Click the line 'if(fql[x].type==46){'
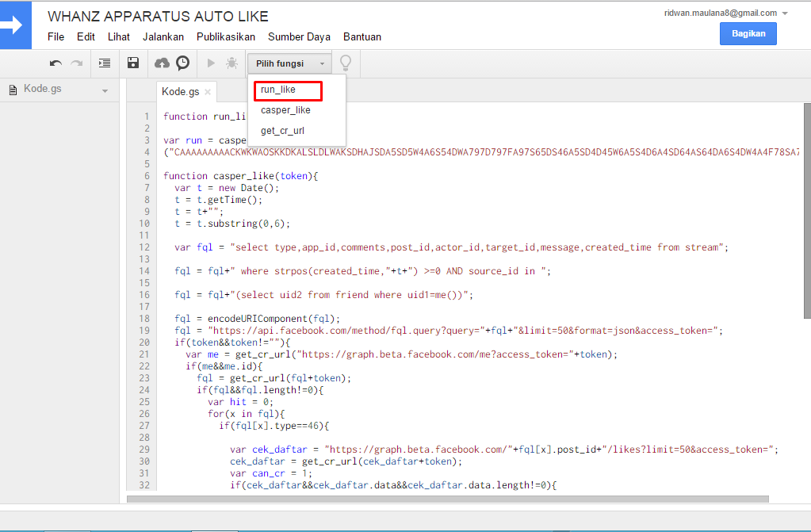811x532 pixels. pos(274,426)
